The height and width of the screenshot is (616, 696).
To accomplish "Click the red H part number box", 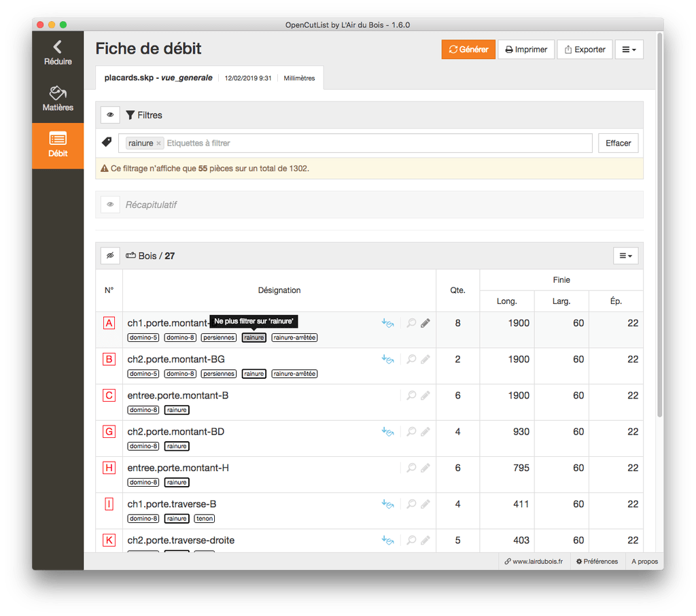I will click(109, 468).
